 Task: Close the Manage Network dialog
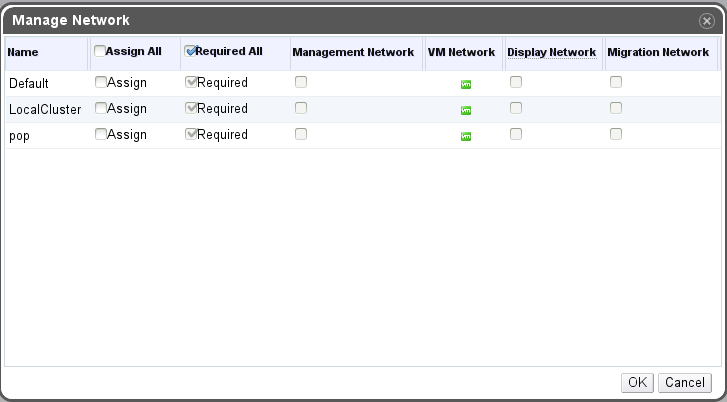(706, 20)
